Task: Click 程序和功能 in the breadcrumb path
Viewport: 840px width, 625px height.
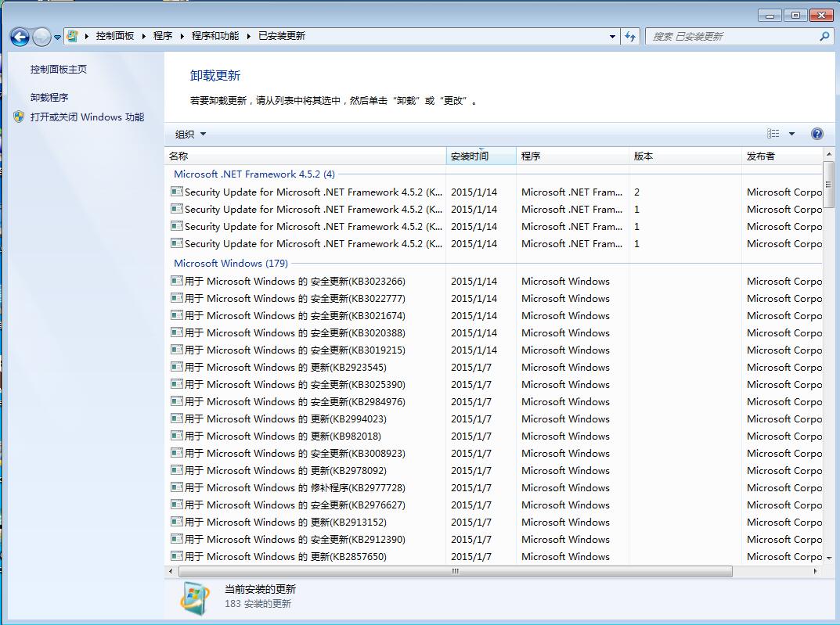Action: [215, 36]
